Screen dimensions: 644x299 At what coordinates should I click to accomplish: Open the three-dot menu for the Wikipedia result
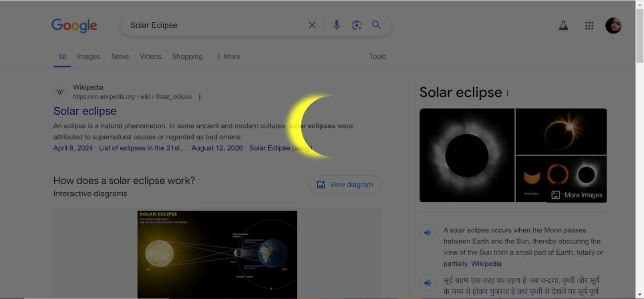point(200,97)
